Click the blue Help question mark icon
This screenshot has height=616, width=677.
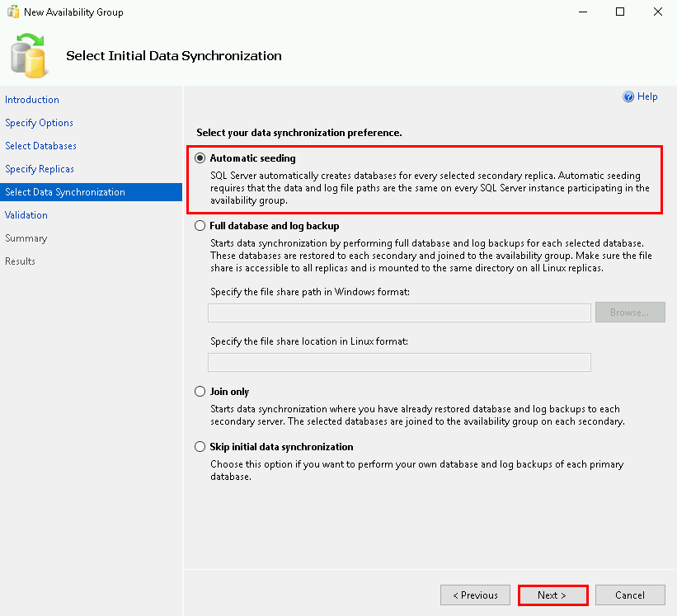(628, 96)
